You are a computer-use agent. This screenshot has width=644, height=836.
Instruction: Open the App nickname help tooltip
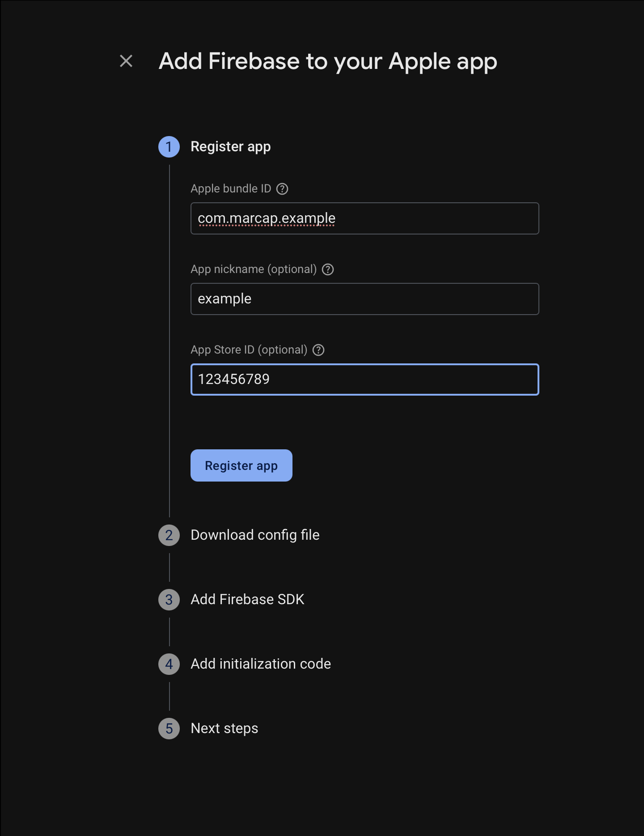click(327, 269)
